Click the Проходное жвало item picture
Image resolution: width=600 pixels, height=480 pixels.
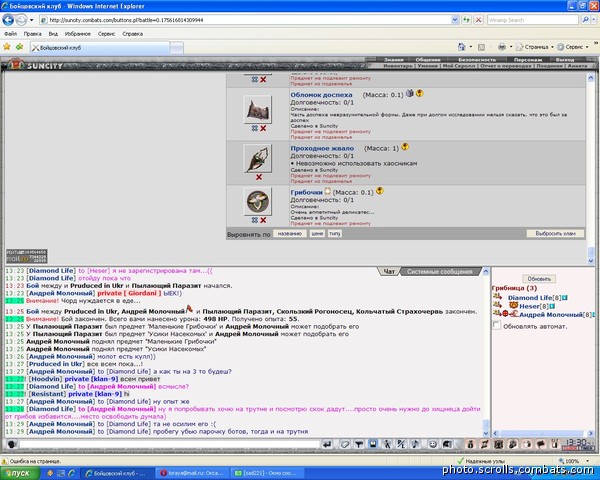tap(259, 157)
